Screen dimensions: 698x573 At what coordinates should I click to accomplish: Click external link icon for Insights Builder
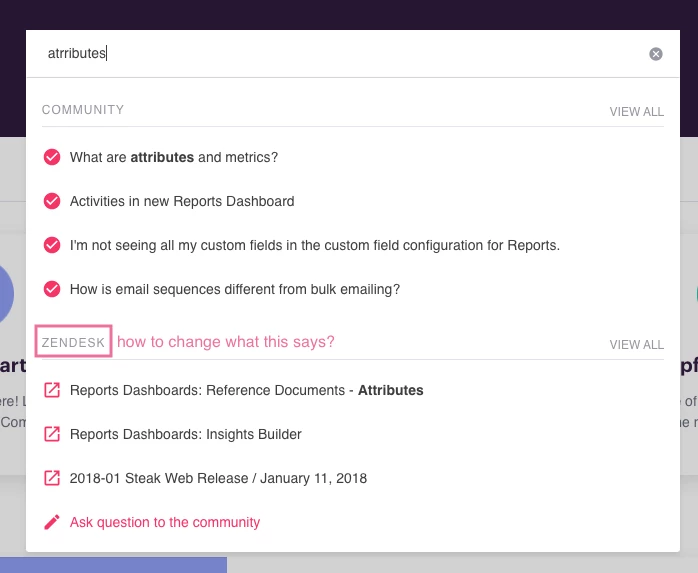coord(52,434)
